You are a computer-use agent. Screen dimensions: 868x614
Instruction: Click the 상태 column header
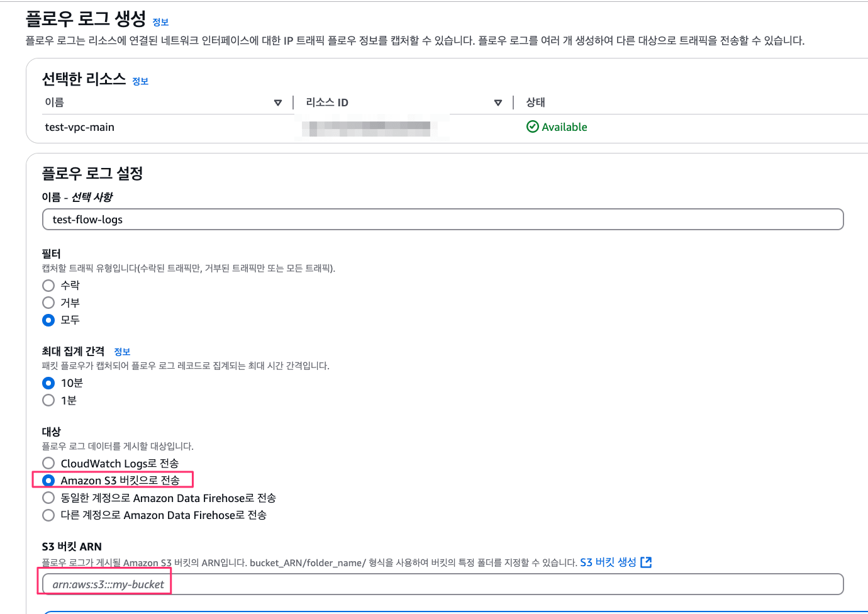point(535,102)
